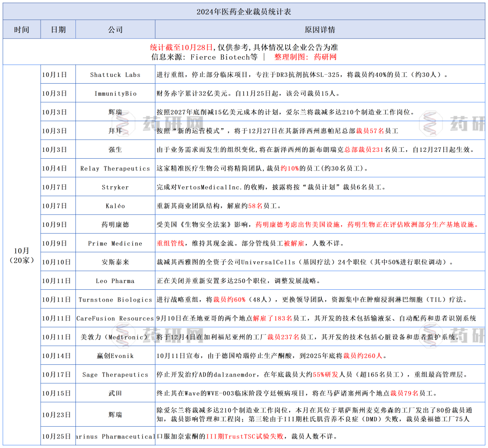Click the 日期 column header
The height and width of the screenshot is (448, 488).
point(57,29)
